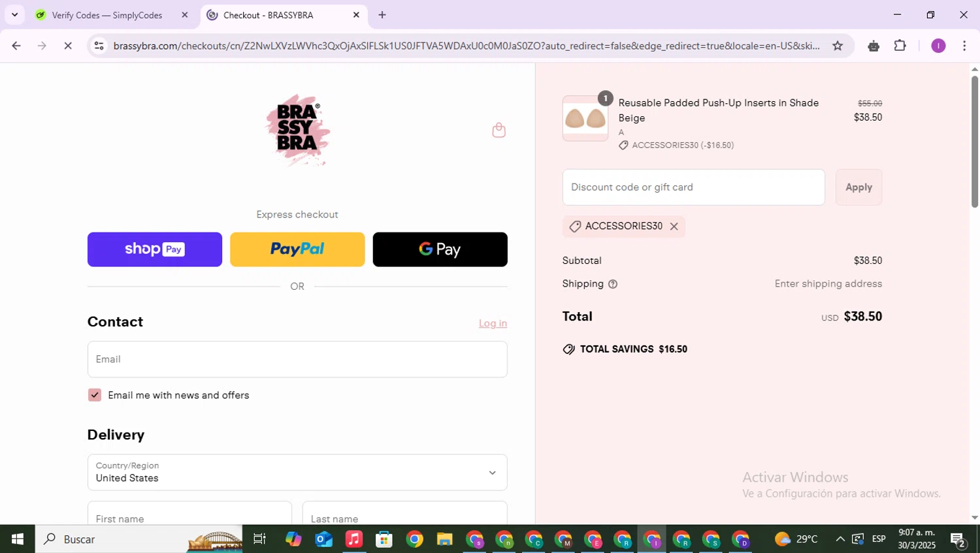Switch the ESP keyboard language
The image size is (980, 553).
coord(879,539)
